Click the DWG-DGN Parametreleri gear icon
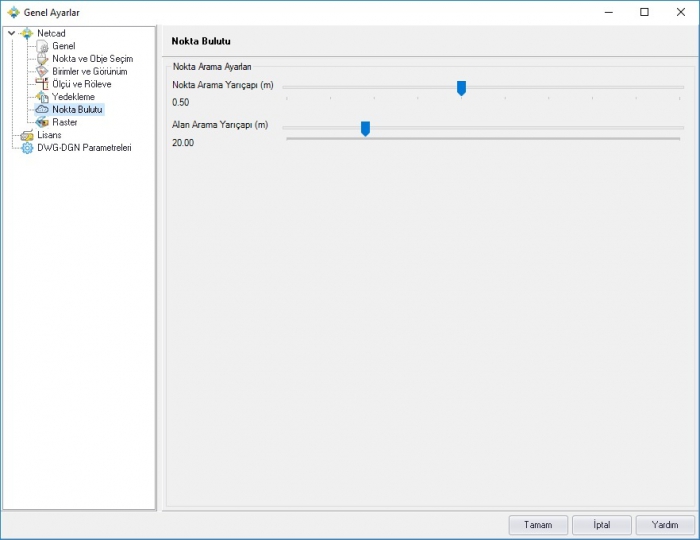 click(x=27, y=148)
